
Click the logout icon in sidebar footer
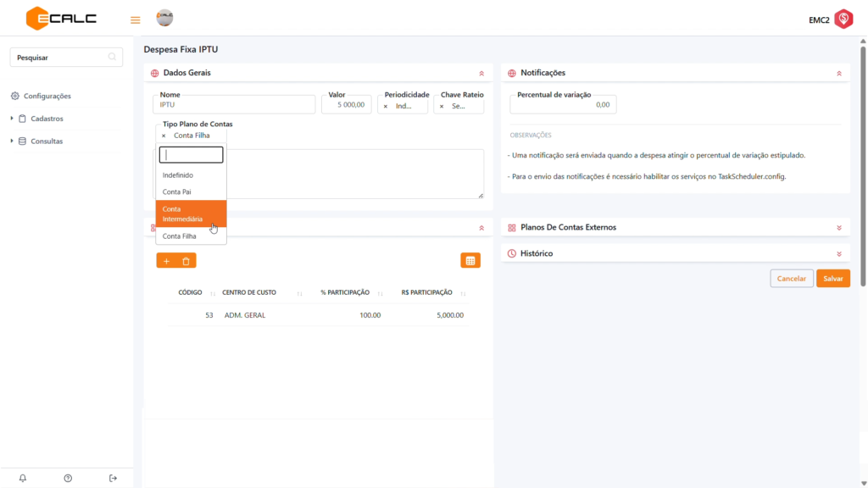pos(113,478)
